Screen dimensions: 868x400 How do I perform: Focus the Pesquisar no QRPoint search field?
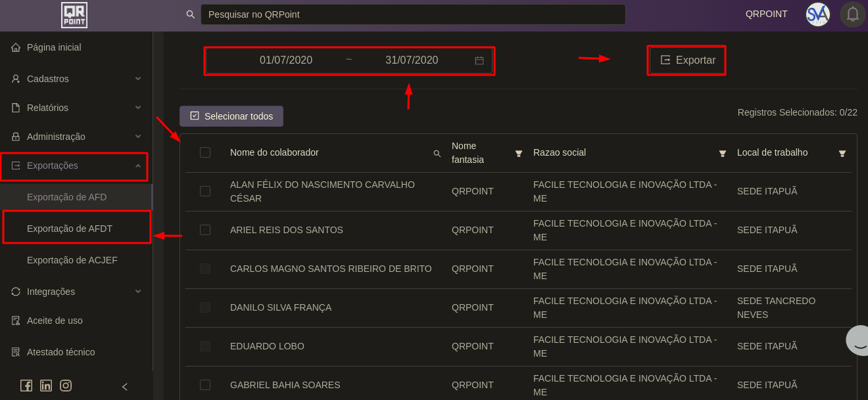tap(413, 14)
